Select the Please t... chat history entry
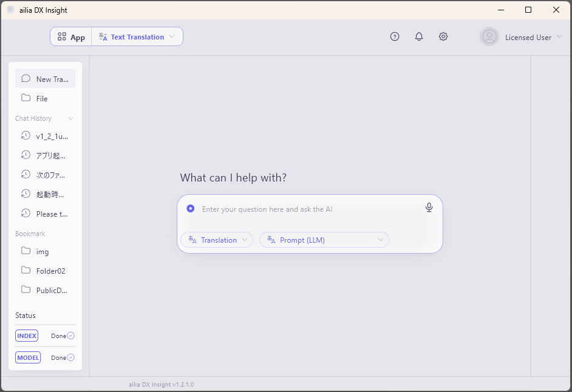The image size is (572, 392). coord(52,214)
